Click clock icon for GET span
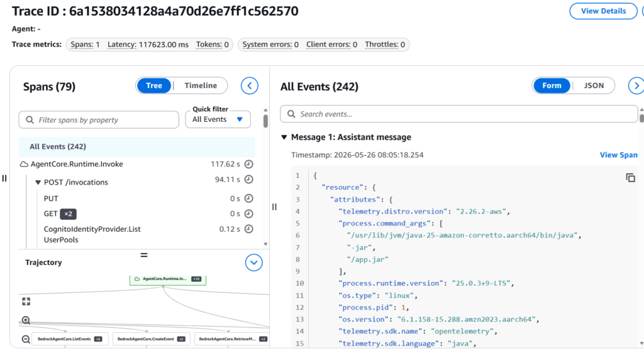Viewport: 644px width, 353px height. point(249,214)
